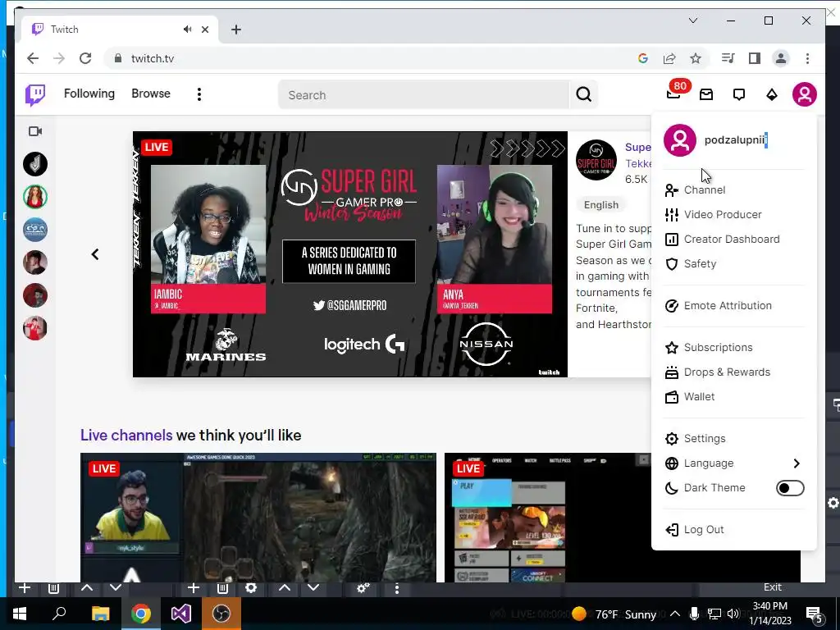Image resolution: width=840 pixels, height=630 pixels.
Task: Click the English language tag
Action: point(601,204)
